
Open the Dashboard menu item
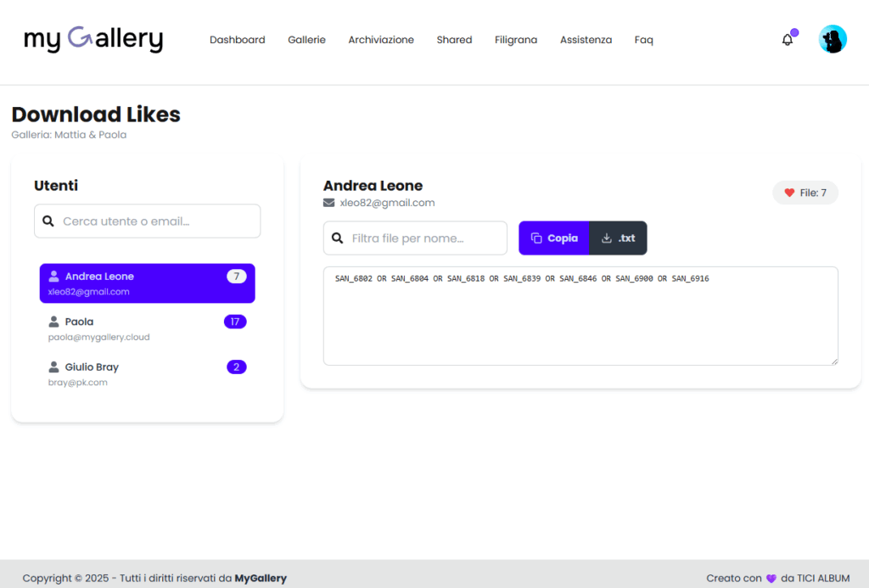click(237, 40)
